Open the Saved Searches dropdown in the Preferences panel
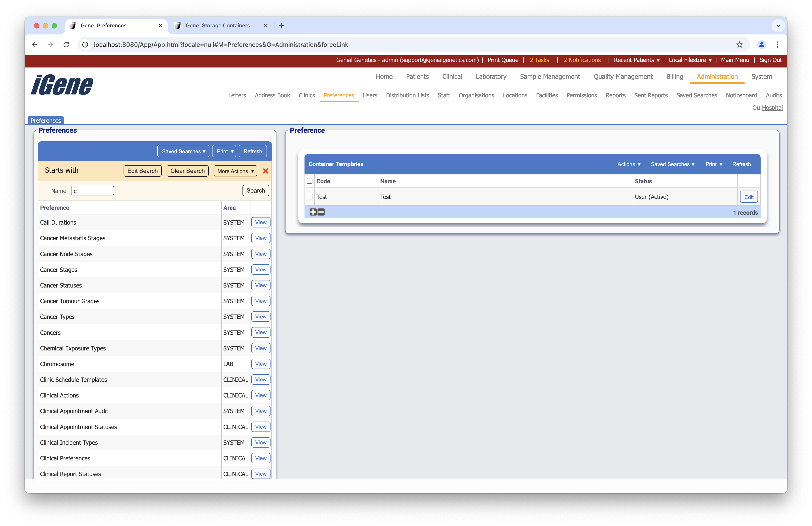This screenshot has width=812, height=526. (x=183, y=151)
